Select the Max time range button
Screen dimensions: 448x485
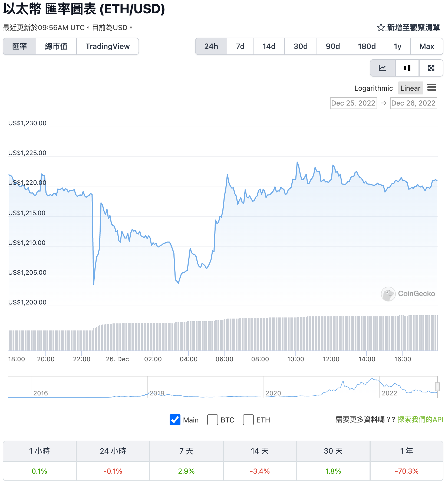point(427,46)
